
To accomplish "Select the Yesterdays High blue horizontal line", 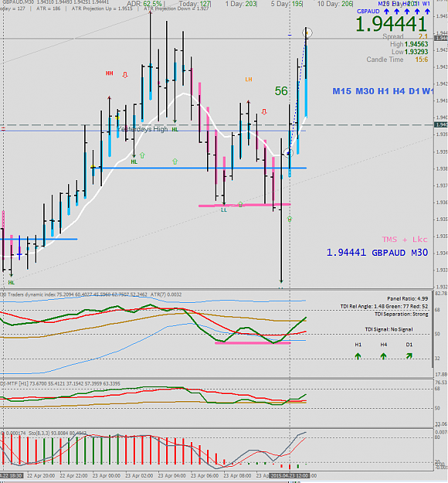I will [153, 131].
